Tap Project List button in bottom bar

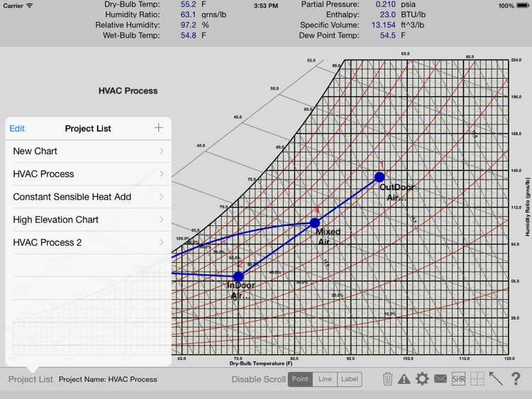31,379
